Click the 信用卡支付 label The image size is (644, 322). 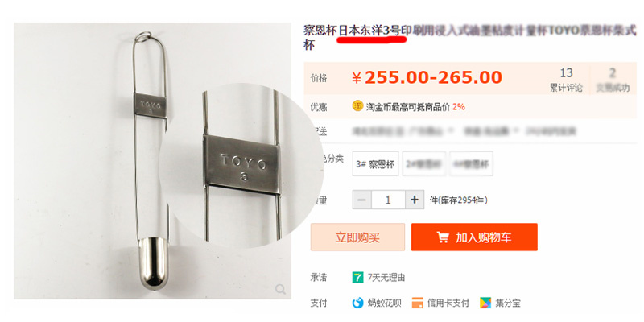pyautogui.click(x=448, y=303)
